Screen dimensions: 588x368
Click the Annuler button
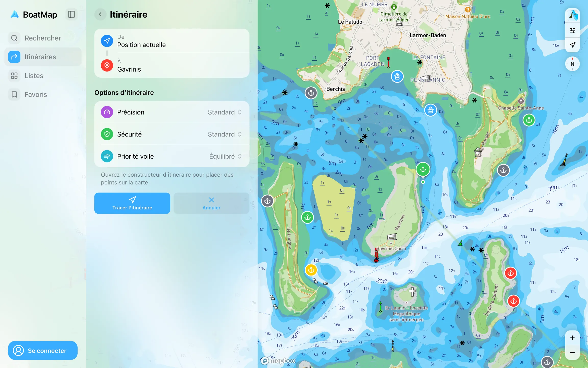pos(211,203)
